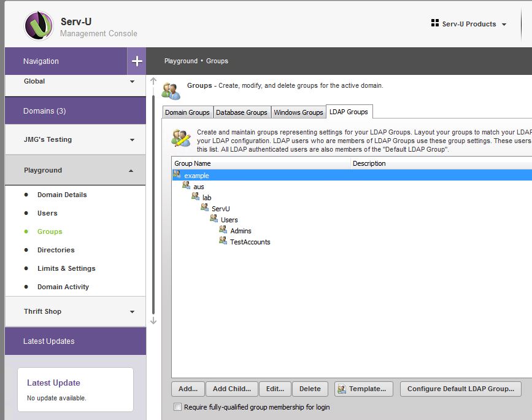Click the group icon beside aus
Screen dimensions: 532x420
(186, 185)
